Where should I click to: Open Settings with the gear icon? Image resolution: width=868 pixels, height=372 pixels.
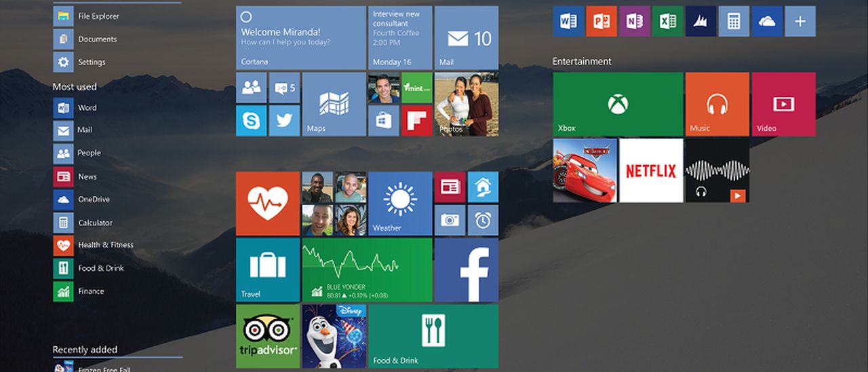tap(79, 62)
